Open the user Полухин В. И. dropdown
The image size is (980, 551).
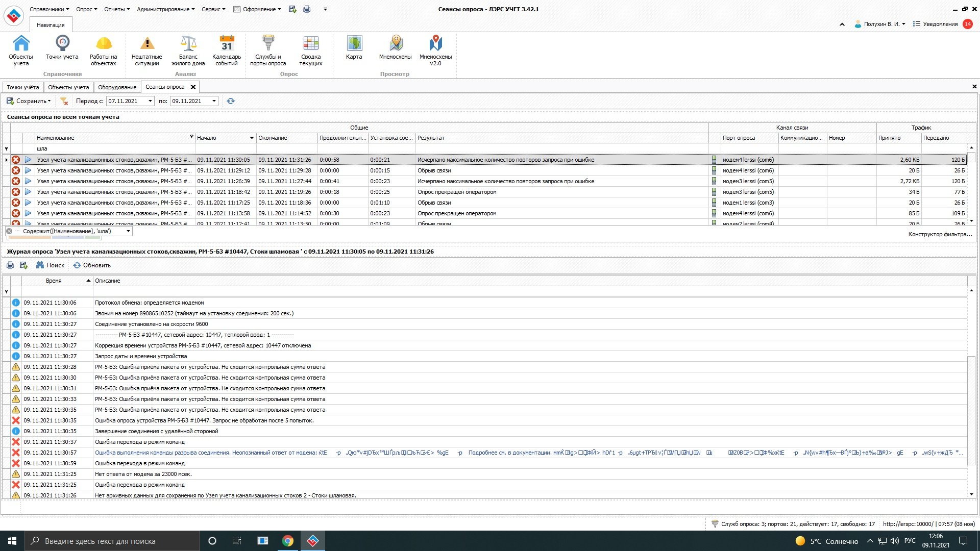coord(880,24)
